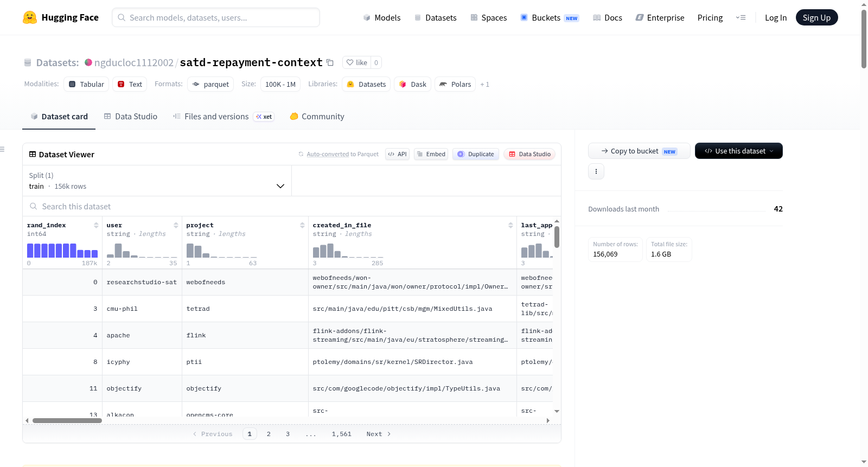This screenshot has width=868, height=467.
Task: Go to page 3 of the viewer
Action: pyautogui.click(x=288, y=434)
